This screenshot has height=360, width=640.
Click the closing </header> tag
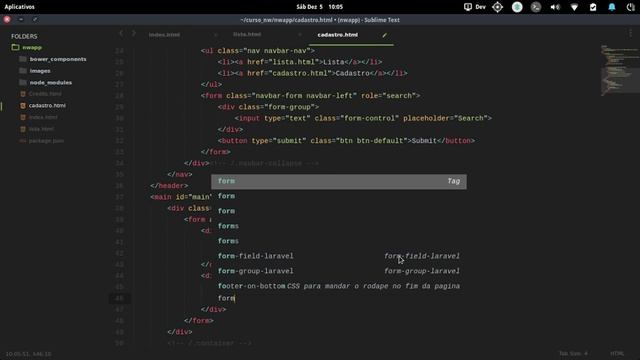(x=169, y=186)
